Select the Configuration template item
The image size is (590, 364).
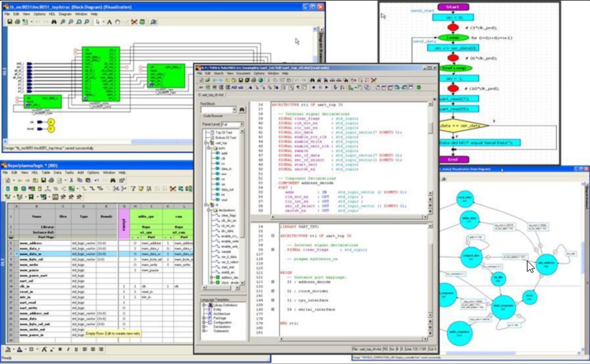tap(222, 322)
